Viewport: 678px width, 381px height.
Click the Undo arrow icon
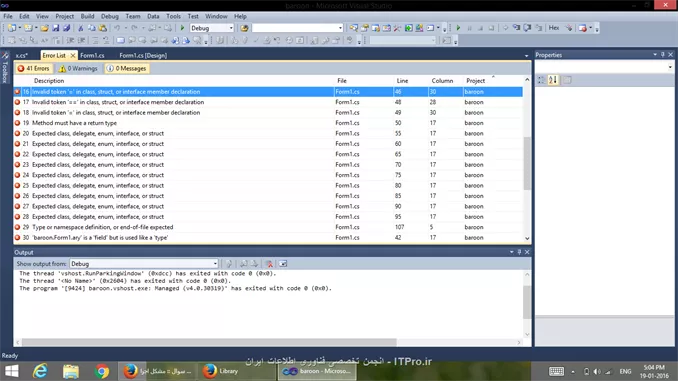[117, 28]
